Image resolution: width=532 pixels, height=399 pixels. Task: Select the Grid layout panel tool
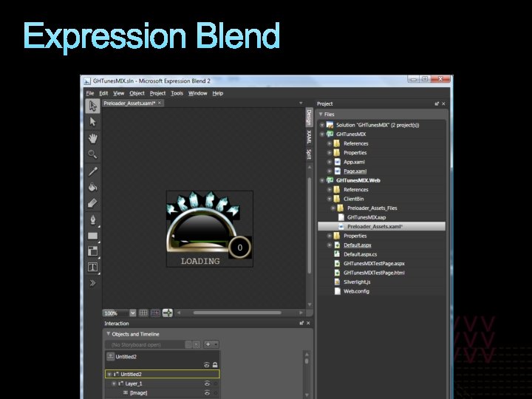click(92, 251)
